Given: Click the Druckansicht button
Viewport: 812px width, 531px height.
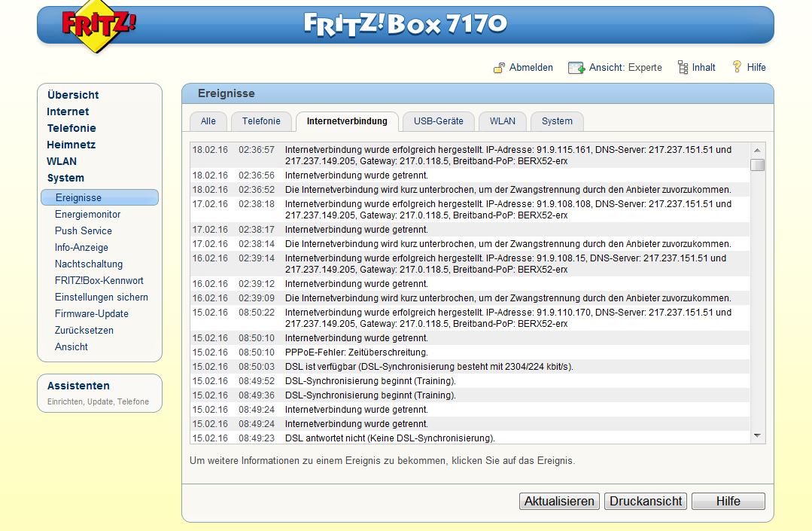Looking at the screenshot, I should (x=646, y=501).
